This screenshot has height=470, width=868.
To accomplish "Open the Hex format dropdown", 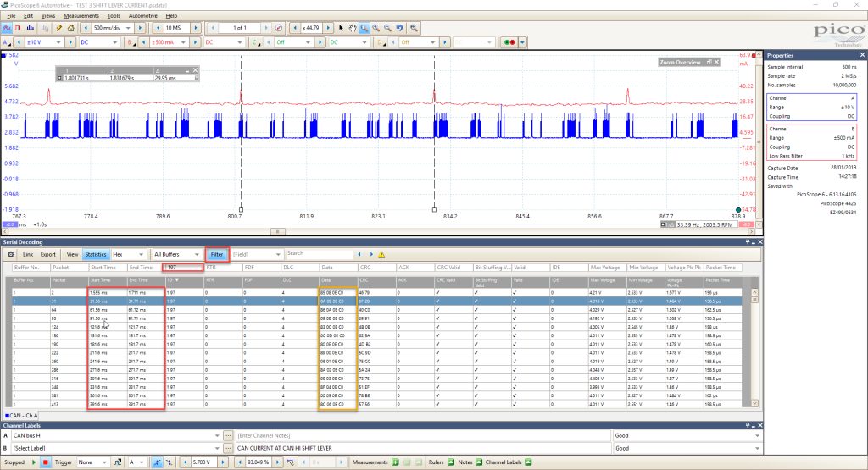I will coord(128,254).
